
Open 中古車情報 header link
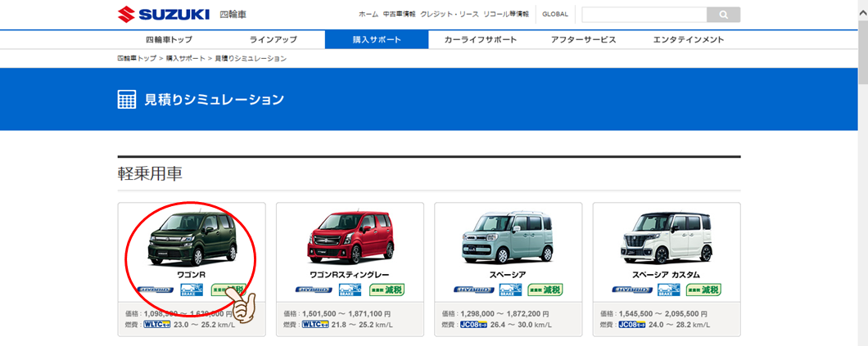[399, 15]
